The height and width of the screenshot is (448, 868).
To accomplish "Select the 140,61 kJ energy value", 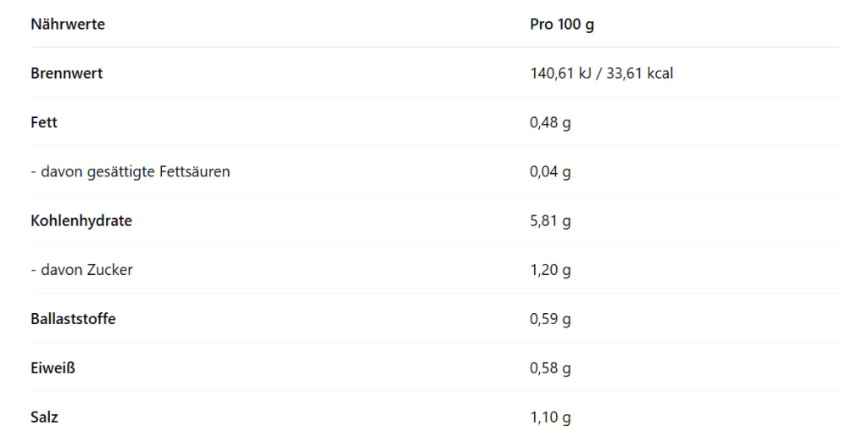I will coord(559,74).
